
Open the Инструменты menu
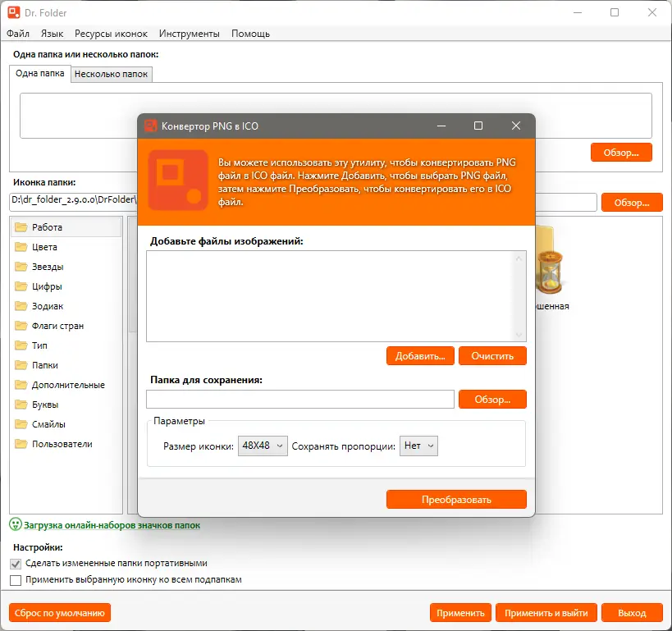click(189, 34)
